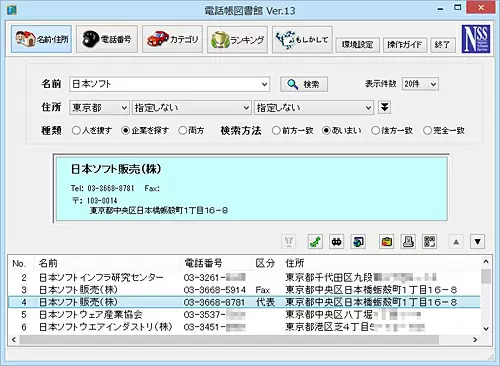The width and height of the screenshot is (500, 366).
Task: Select the 人を探す radio button
Action: (76, 130)
